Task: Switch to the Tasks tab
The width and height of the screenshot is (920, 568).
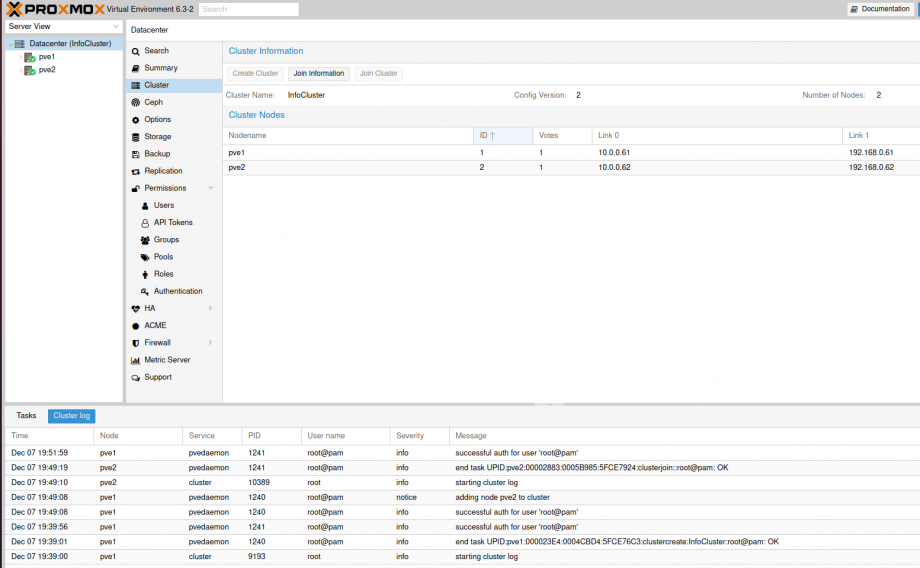Action: point(26,415)
